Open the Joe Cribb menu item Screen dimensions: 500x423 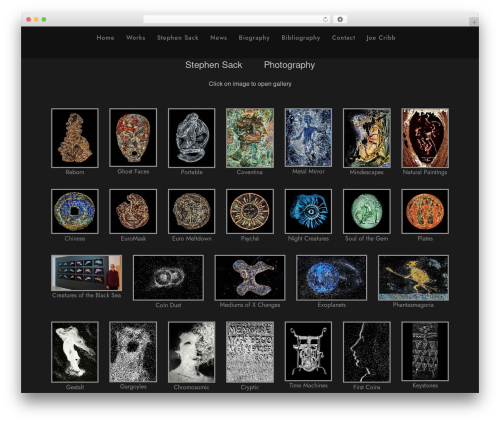pos(381,38)
